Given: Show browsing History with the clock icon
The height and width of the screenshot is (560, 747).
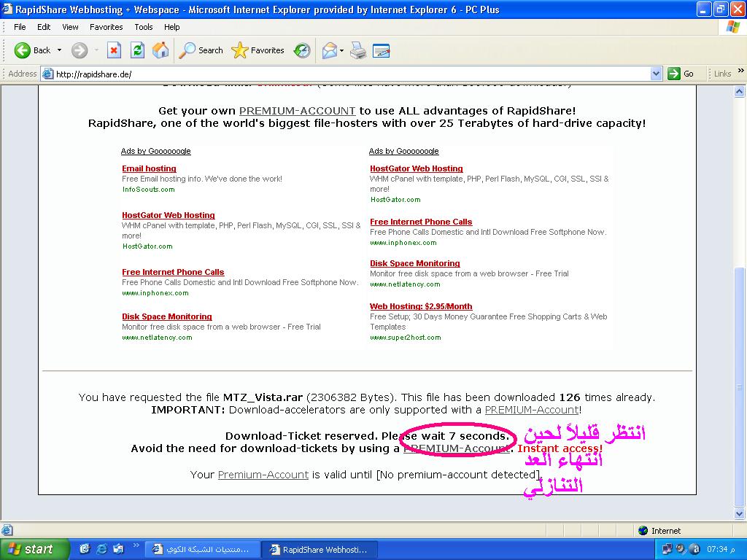Looking at the screenshot, I should (302, 50).
